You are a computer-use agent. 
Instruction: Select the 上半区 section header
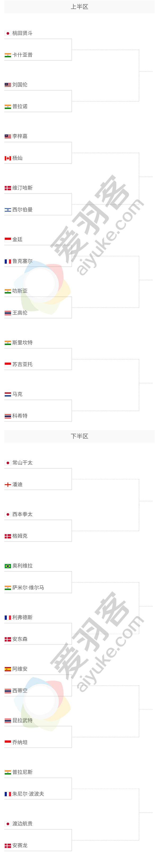79,7
